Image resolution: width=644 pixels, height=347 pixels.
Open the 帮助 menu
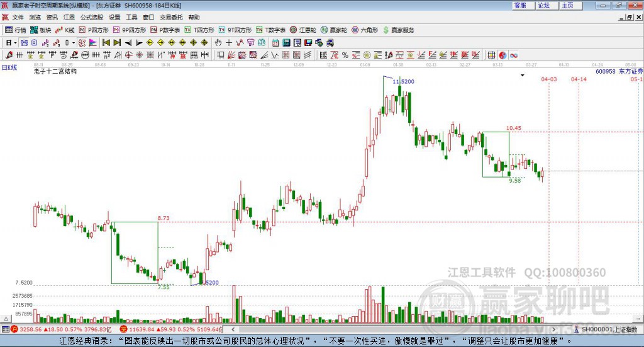194,17
